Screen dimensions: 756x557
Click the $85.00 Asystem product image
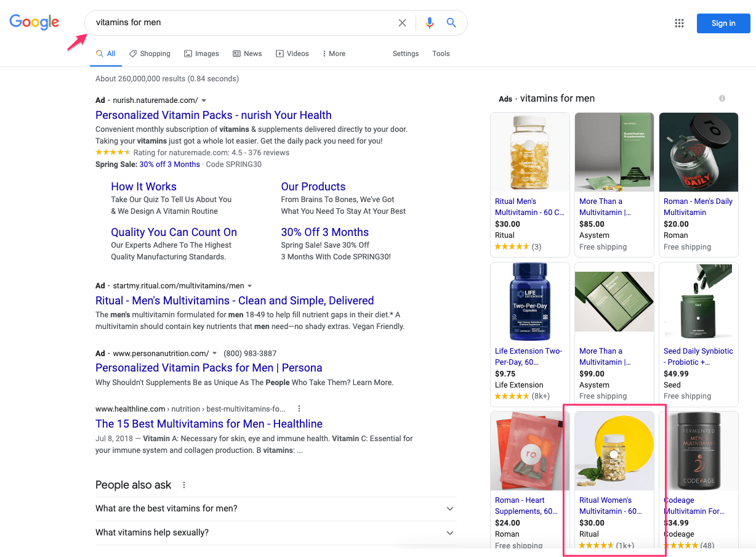pos(614,152)
